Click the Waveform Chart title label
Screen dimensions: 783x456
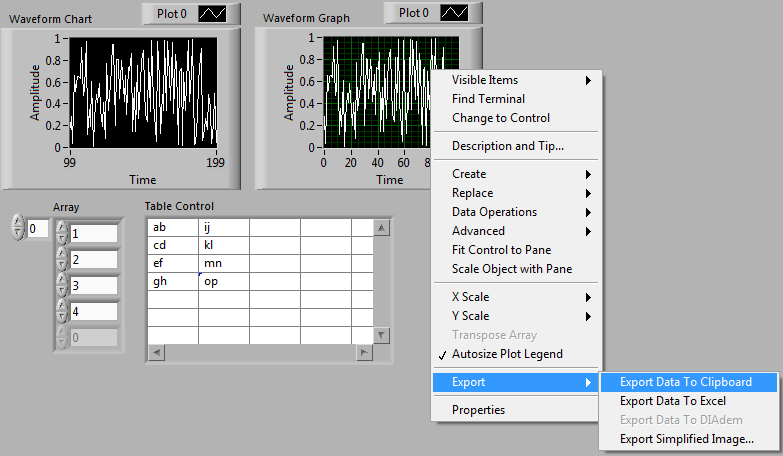(50, 19)
